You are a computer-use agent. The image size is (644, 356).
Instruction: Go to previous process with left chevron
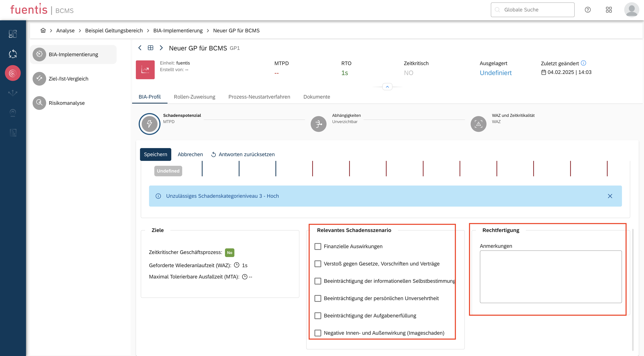coord(140,48)
